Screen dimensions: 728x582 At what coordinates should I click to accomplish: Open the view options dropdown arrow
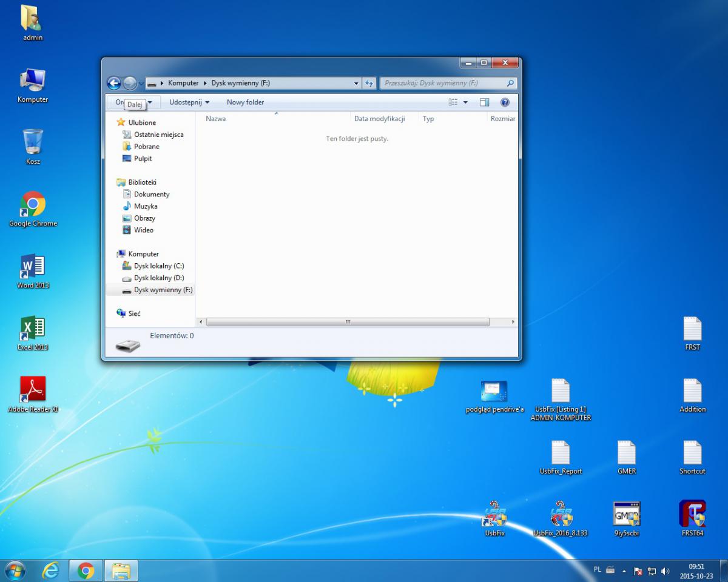(465, 102)
